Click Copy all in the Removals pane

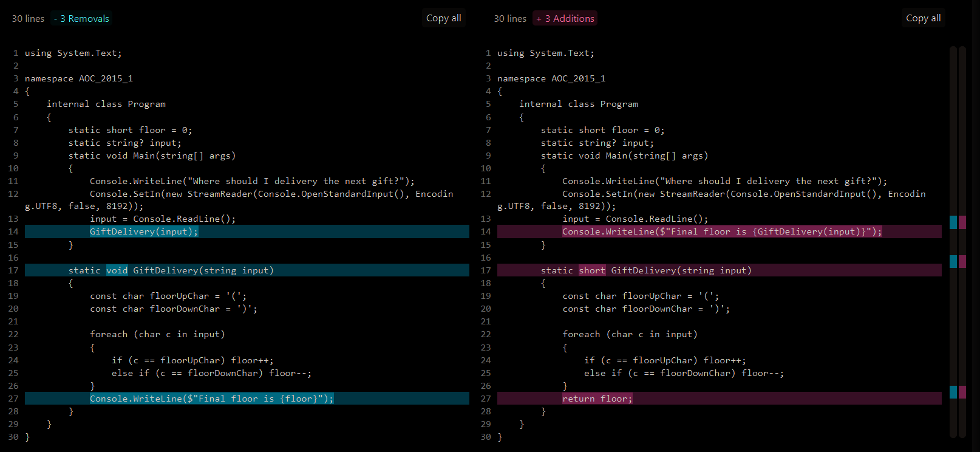tap(443, 18)
